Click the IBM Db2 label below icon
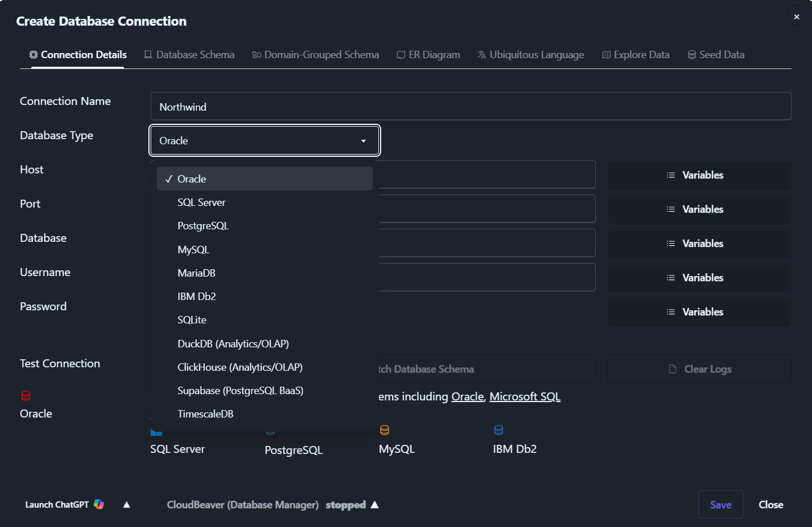 (515, 449)
